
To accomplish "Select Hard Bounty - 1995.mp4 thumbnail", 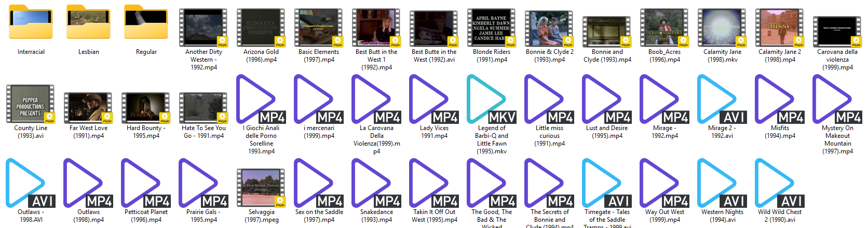I will click(146, 108).
